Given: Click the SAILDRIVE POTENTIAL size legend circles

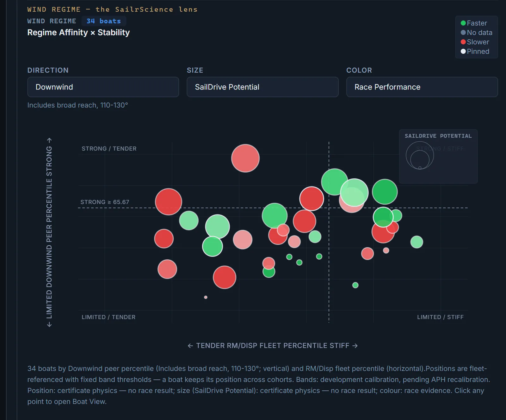Looking at the screenshot, I should 420,155.
